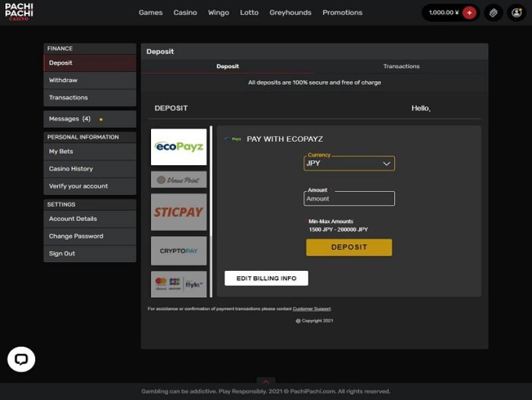Select the credit card payment option

pos(179,284)
